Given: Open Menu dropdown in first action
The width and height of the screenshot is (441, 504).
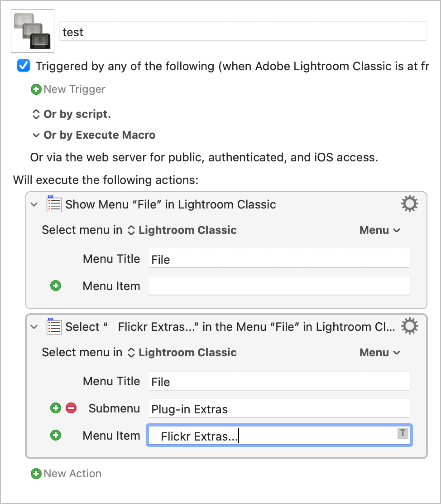Looking at the screenshot, I should pos(380,230).
